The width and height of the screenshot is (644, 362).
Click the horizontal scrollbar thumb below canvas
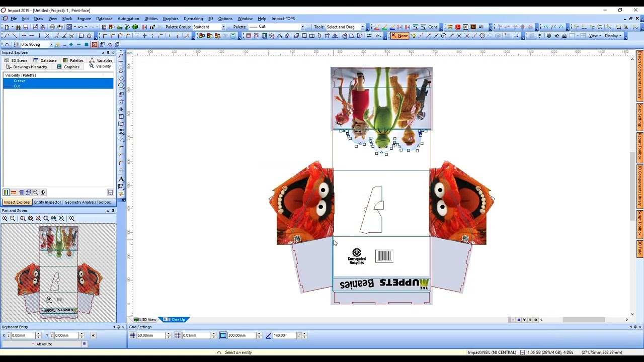(x=584, y=320)
